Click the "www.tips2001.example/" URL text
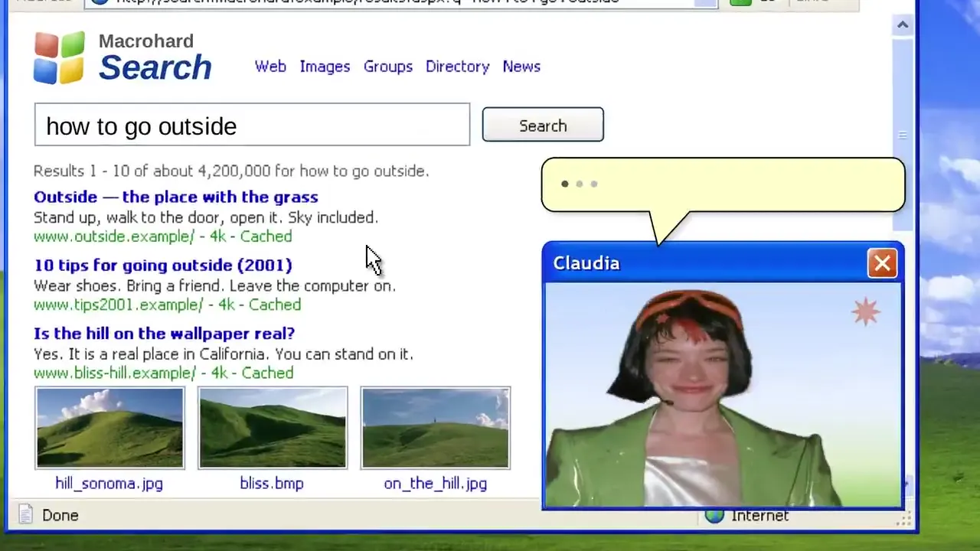The height and width of the screenshot is (551, 980). [119, 305]
